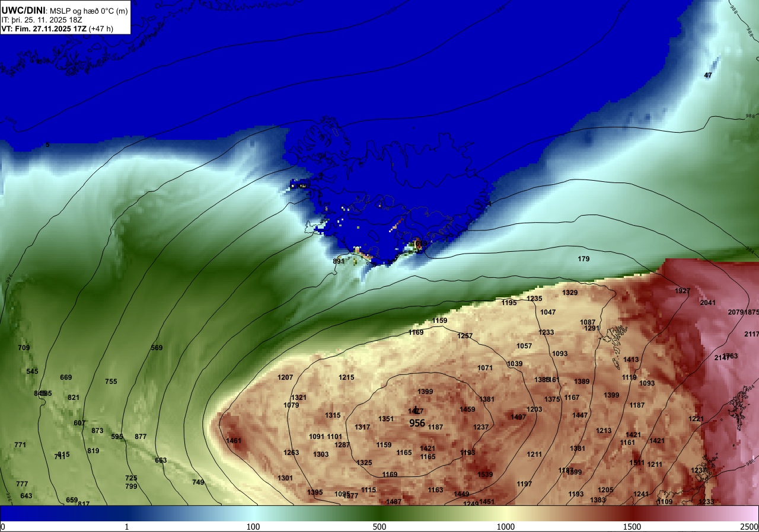Click the 1447 height value
The image size is (759, 532).
tap(580, 415)
